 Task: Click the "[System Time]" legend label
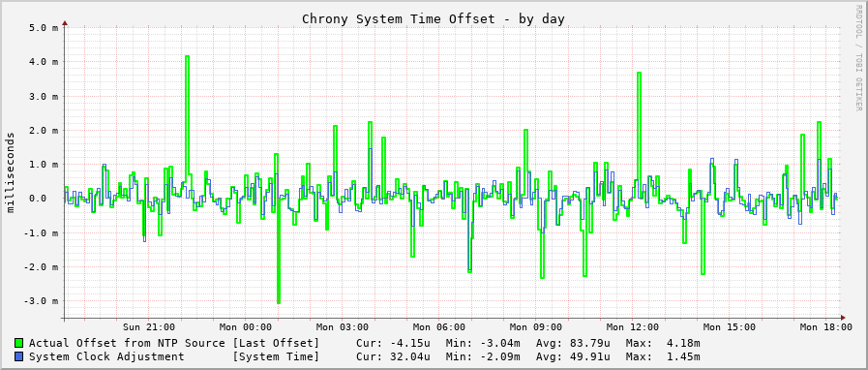276,356
